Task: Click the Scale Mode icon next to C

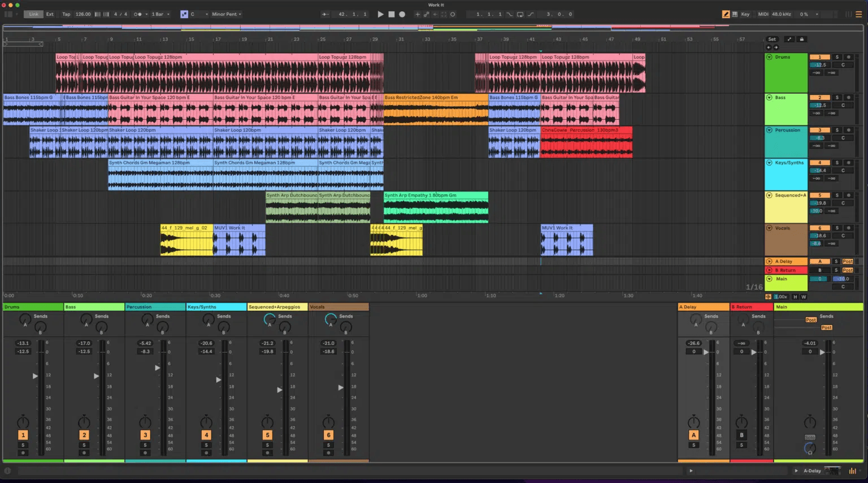Action: coord(184,14)
